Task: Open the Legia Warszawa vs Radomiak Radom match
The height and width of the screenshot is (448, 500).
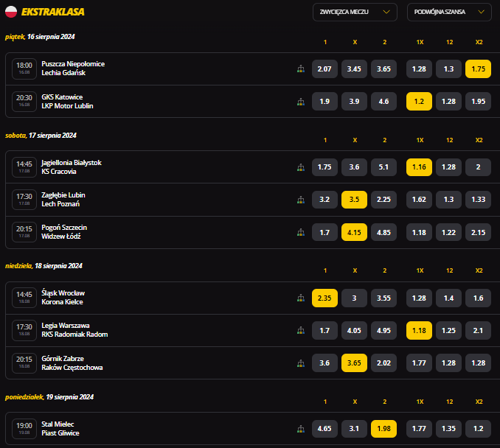Action: pyautogui.click(x=74, y=330)
